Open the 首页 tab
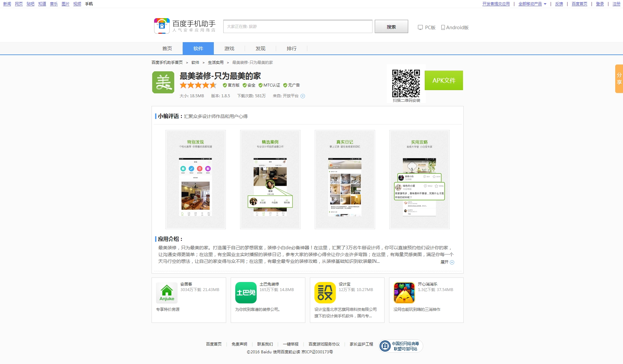 (x=167, y=49)
